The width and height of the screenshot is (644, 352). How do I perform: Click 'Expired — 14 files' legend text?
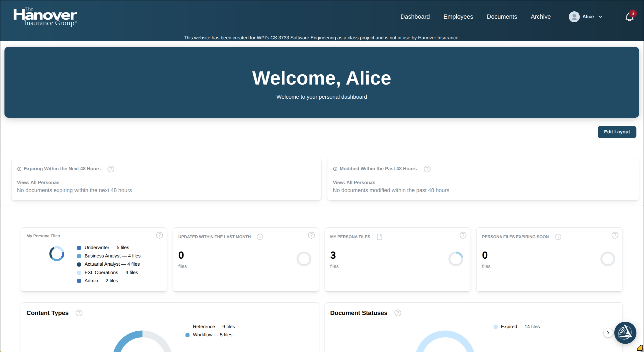point(520,327)
